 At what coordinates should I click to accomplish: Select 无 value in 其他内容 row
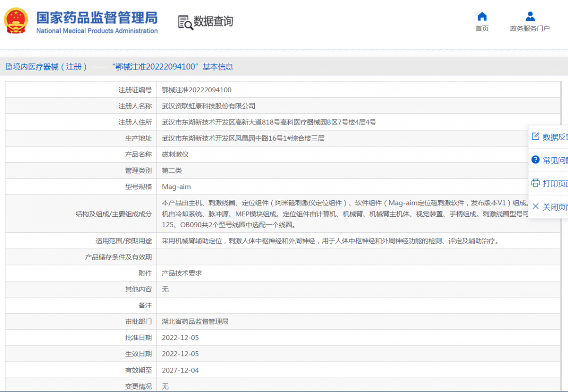tap(165, 289)
